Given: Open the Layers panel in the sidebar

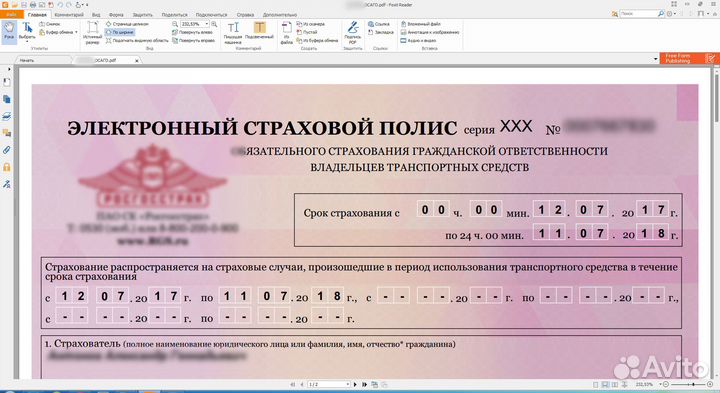Looking at the screenshot, I should point(6,117).
